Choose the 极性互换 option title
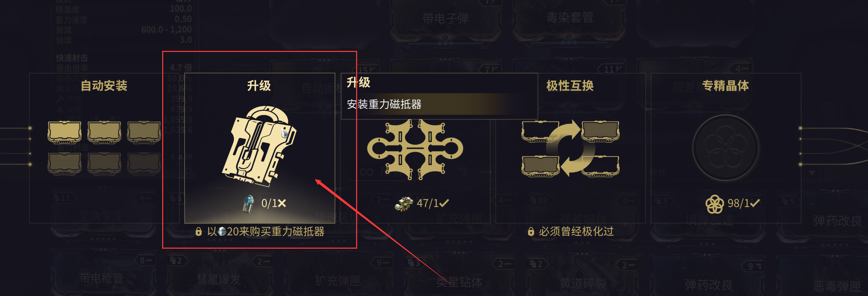Viewport: 868px width, 296px height. pyautogui.click(x=570, y=85)
